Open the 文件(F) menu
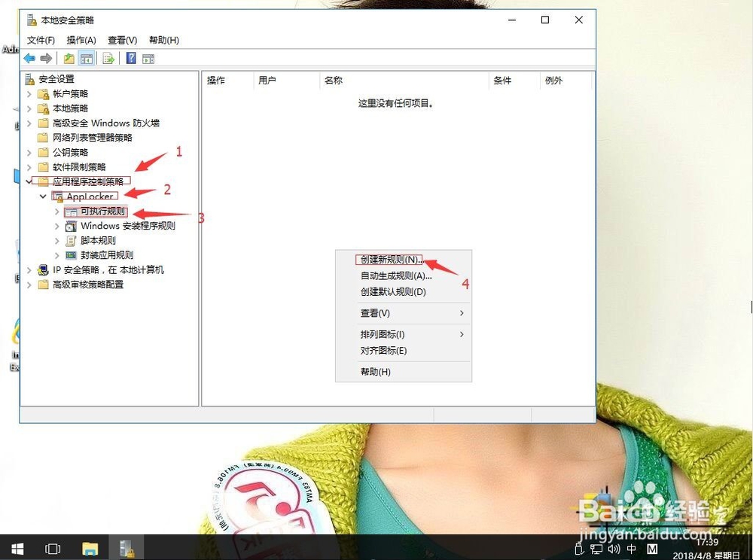This screenshot has height=560, width=753. pos(40,40)
